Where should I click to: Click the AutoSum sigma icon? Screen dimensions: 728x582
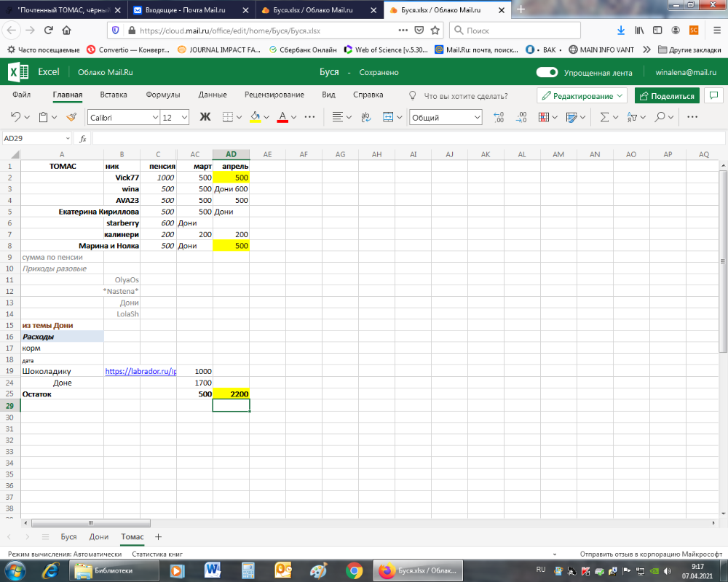tap(604, 117)
